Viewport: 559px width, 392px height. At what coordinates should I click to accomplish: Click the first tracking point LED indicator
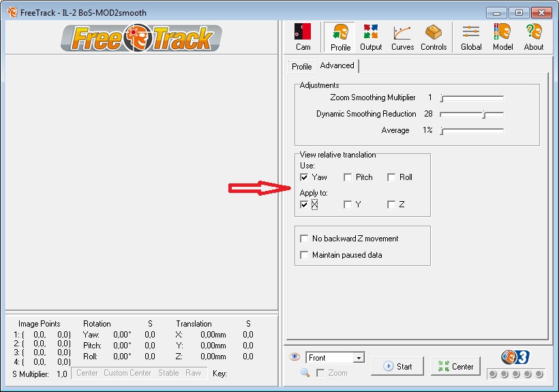(493, 374)
